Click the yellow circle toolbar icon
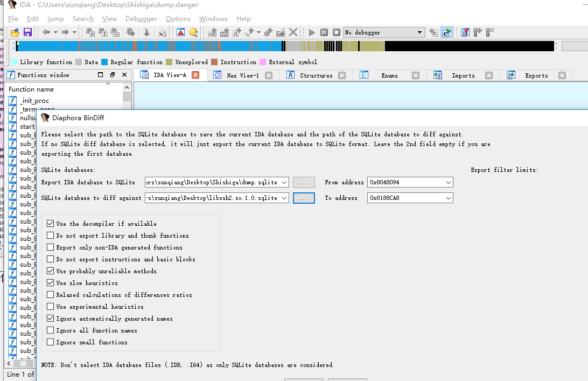Image resolution: width=588 pixels, height=381 pixels. coord(193,33)
